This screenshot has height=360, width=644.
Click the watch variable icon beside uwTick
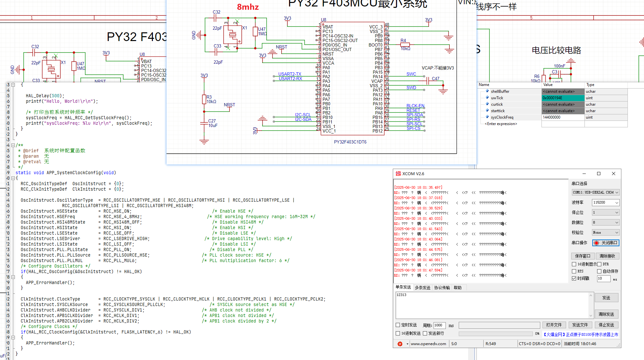487,98
